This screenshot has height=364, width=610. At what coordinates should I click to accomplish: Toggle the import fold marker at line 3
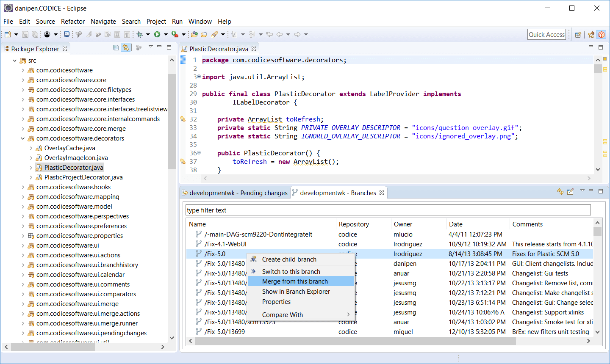[199, 77]
